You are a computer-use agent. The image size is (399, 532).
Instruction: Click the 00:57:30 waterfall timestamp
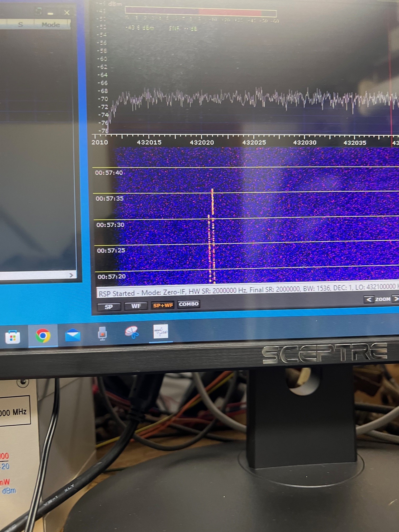coord(110,225)
